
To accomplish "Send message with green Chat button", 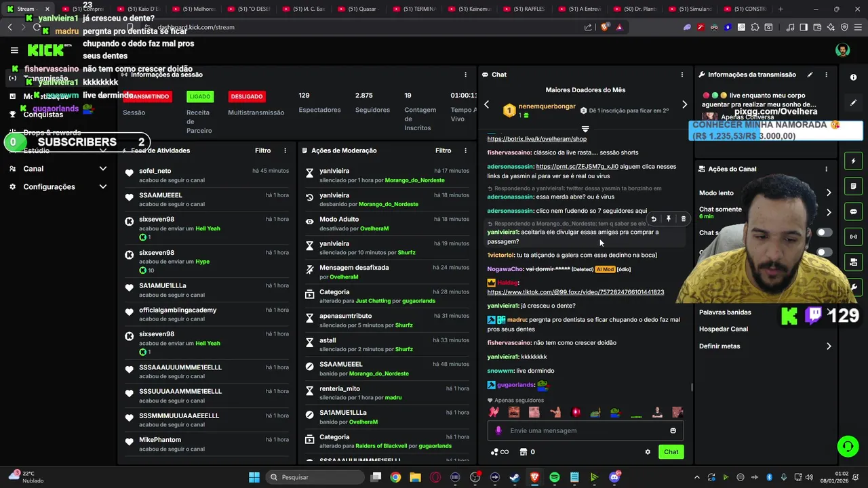I will [x=671, y=452].
